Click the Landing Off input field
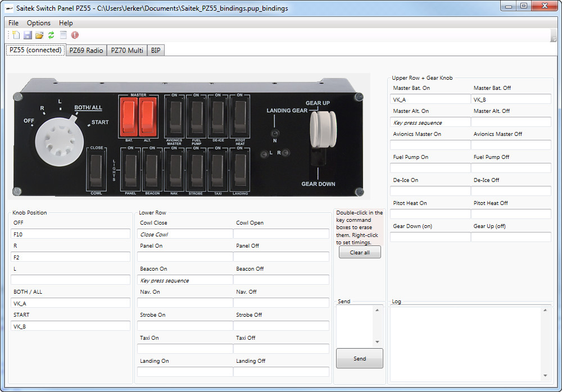This screenshot has height=392, width=562. (281, 372)
